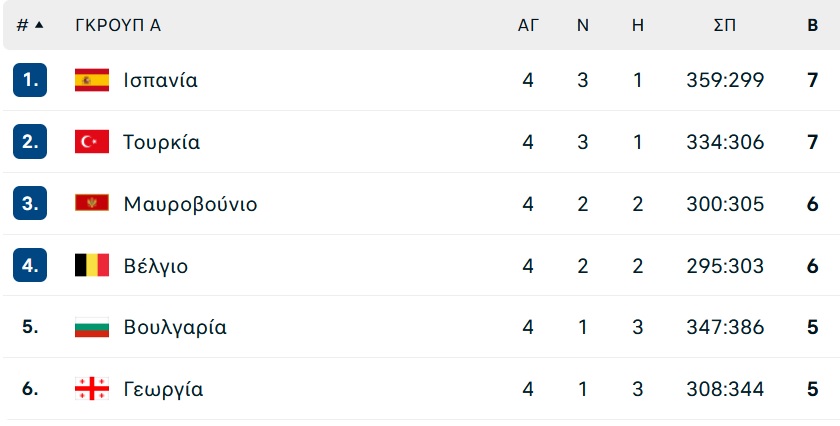Sort table by the Β points column
This screenshot has width=840, height=426.
[813, 25]
